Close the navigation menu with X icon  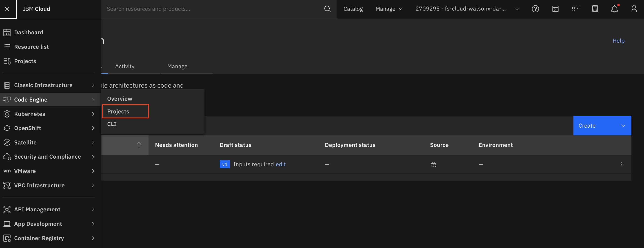point(7,9)
